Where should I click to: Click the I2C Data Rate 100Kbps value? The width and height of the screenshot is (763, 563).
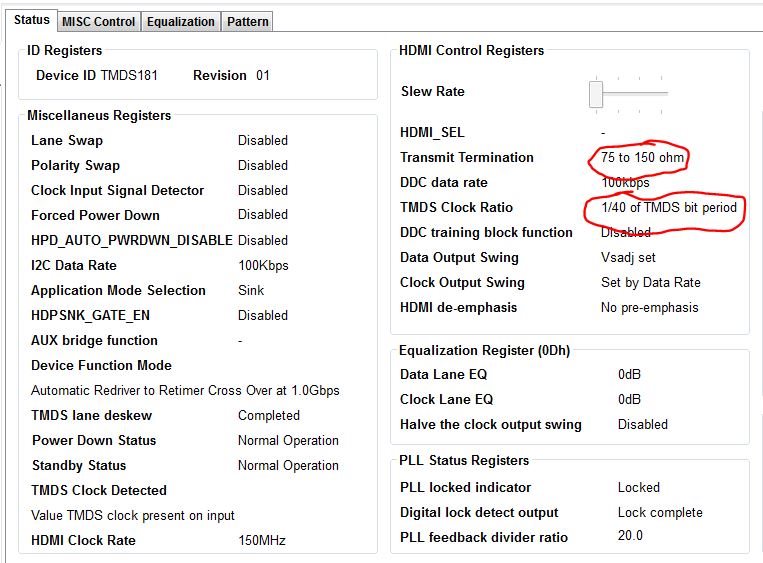click(x=263, y=266)
